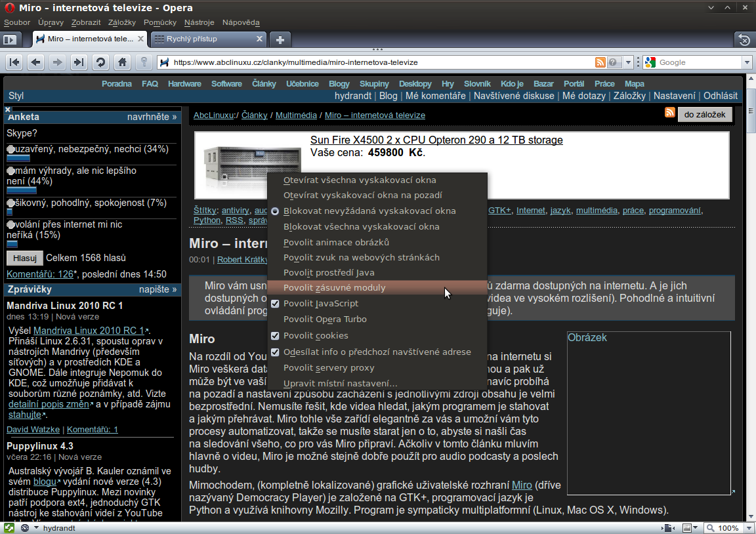756x534 pixels.
Task: Select poll option 'mám výhrady, ale nic lepšího není'
Action: (x=10, y=171)
